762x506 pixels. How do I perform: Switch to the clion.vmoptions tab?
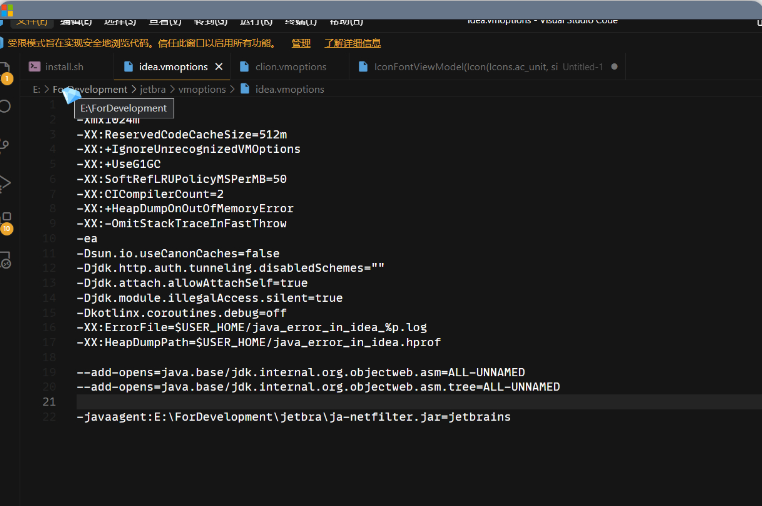coord(290,67)
